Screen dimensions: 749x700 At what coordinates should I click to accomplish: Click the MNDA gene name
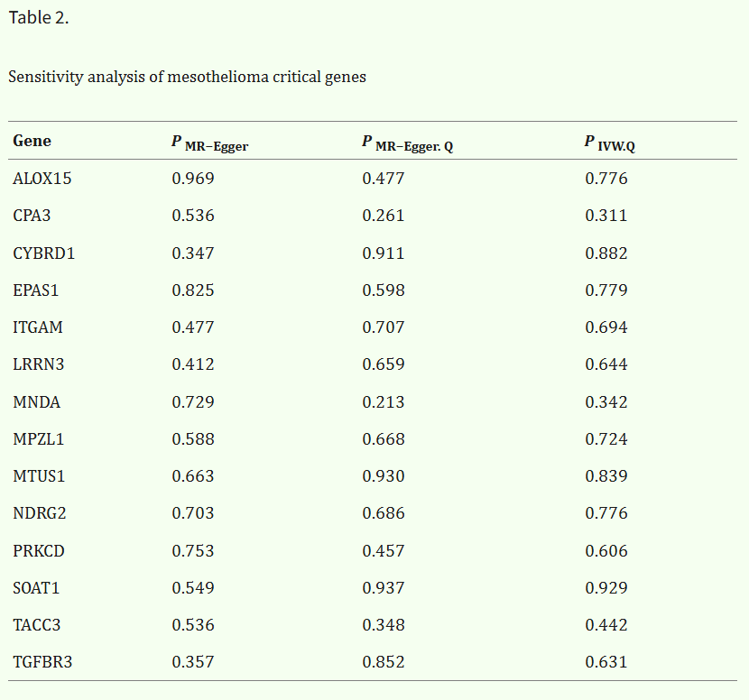pyautogui.click(x=37, y=402)
